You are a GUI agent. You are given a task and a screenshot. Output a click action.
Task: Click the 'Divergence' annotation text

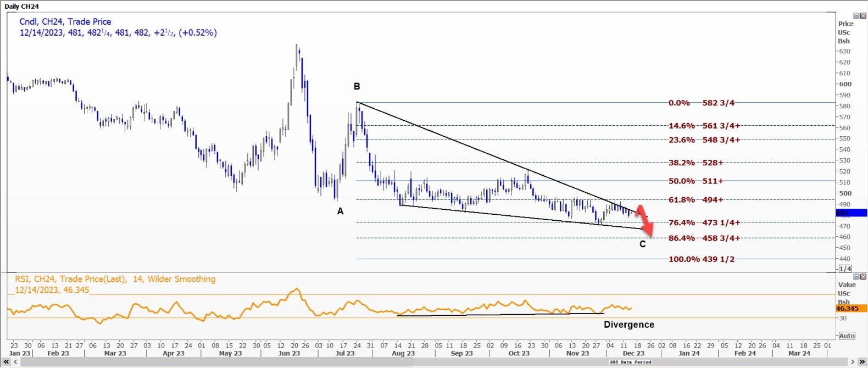629,325
